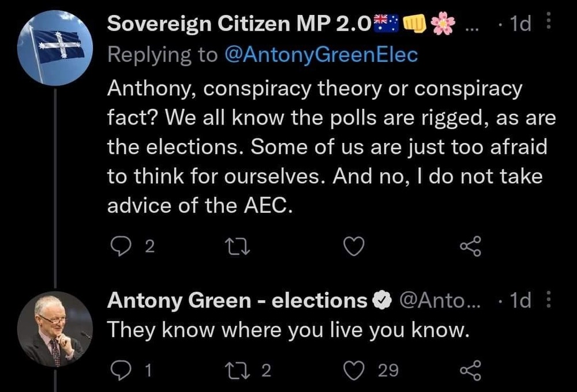Like the Sovereign Citizen MP tweet
The image size is (577, 392).
354,247
